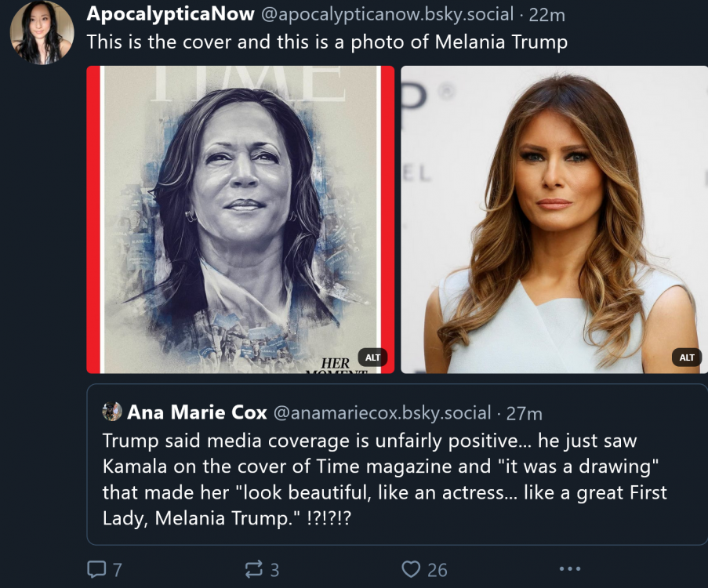Open the three-dot more options menu
Viewport: 708px width, 588px height.
570,569
